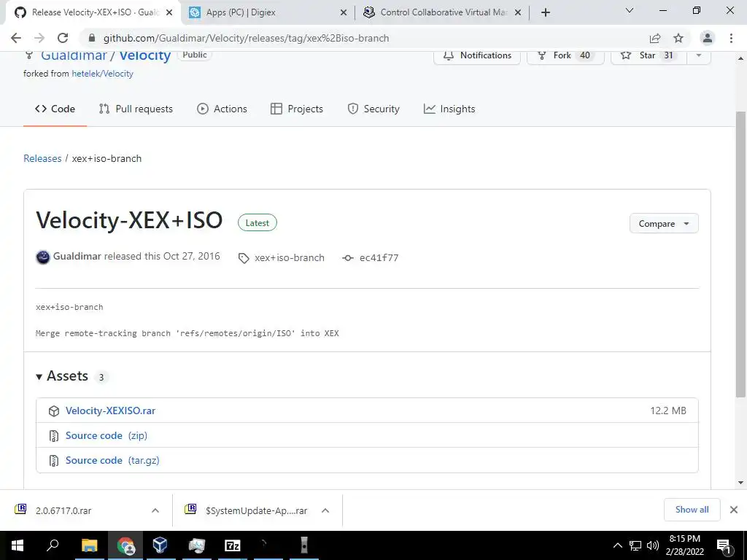This screenshot has width=747, height=560.
Task: Open options for the 2.0.6717.0.rar download
Action: click(155, 510)
